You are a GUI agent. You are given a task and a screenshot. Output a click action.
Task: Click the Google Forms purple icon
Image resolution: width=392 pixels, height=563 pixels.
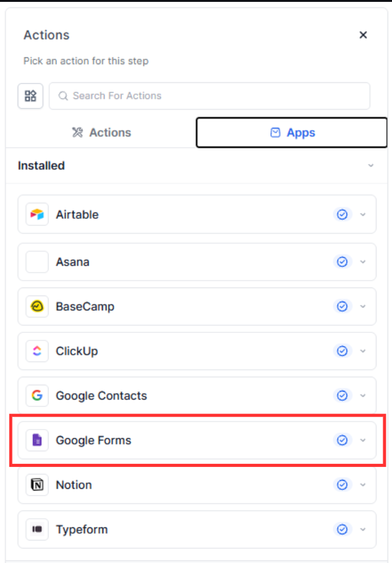(37, 440)
